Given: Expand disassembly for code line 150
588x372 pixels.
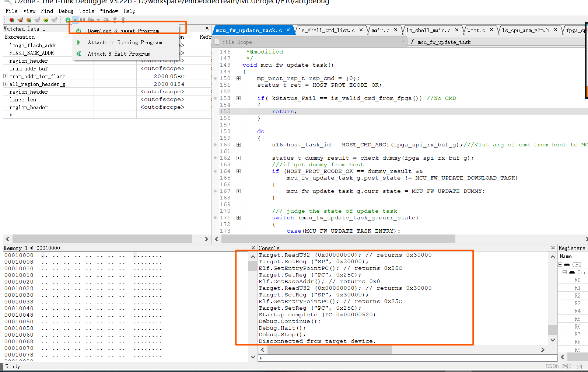Looking at the screenshot, I should (238, 78).
